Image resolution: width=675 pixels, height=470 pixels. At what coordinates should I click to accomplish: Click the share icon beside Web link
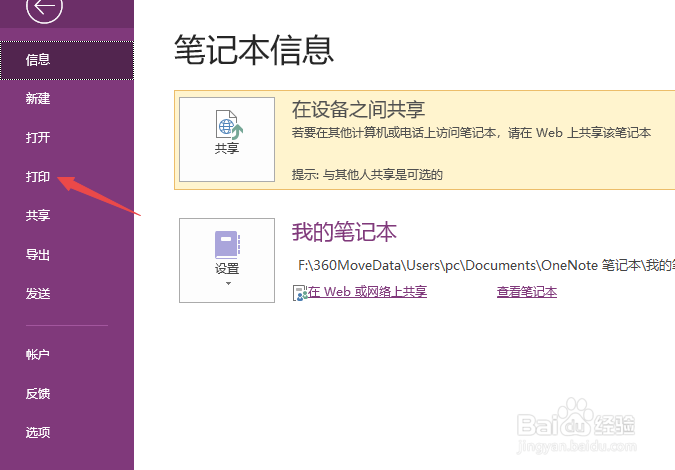(300, 293)
